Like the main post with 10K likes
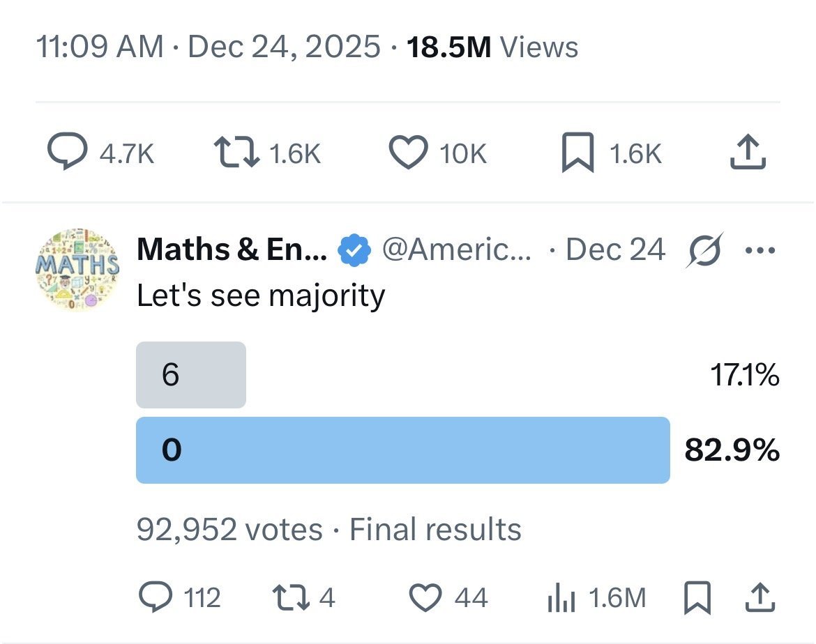Screen dimensions: 816x644 click(x=408, y=153)
